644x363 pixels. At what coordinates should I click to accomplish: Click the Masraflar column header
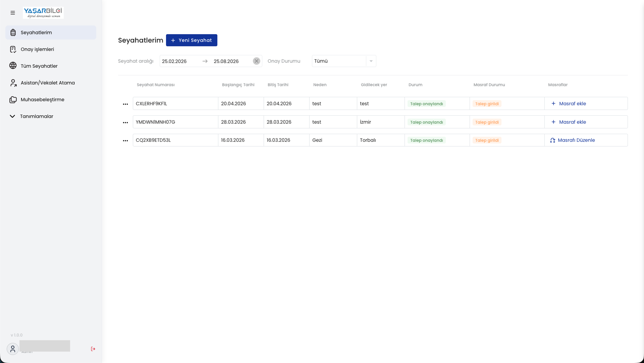[558, 85]
